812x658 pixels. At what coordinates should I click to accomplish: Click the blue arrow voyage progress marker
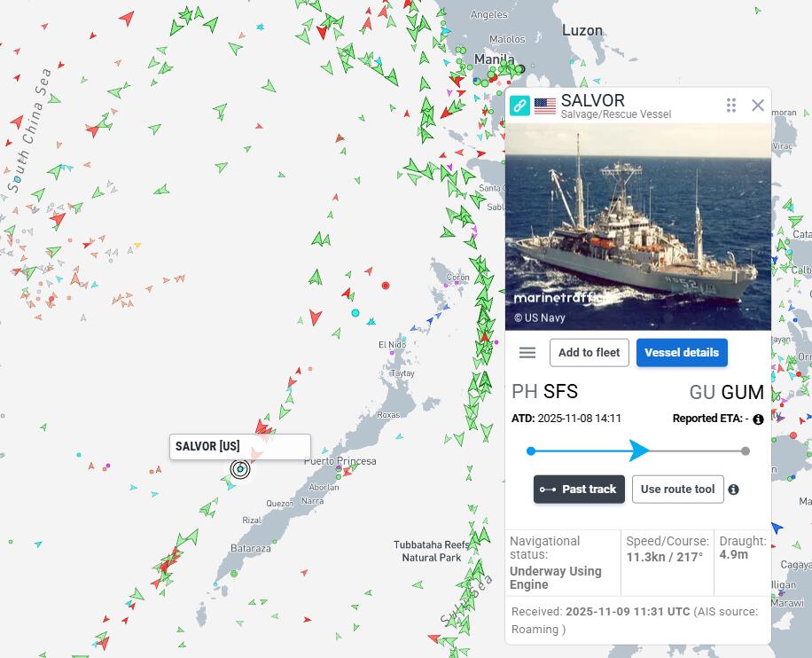(x=639, y=450)
